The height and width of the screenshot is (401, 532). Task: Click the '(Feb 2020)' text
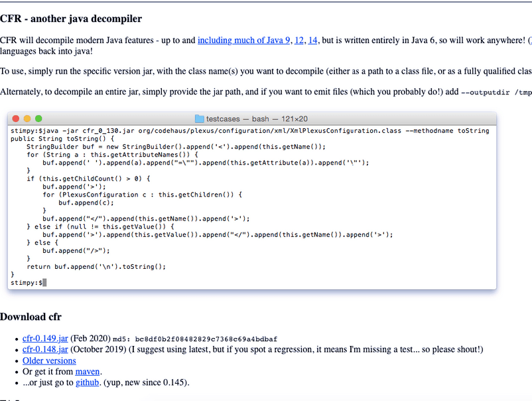coord(90,339)
